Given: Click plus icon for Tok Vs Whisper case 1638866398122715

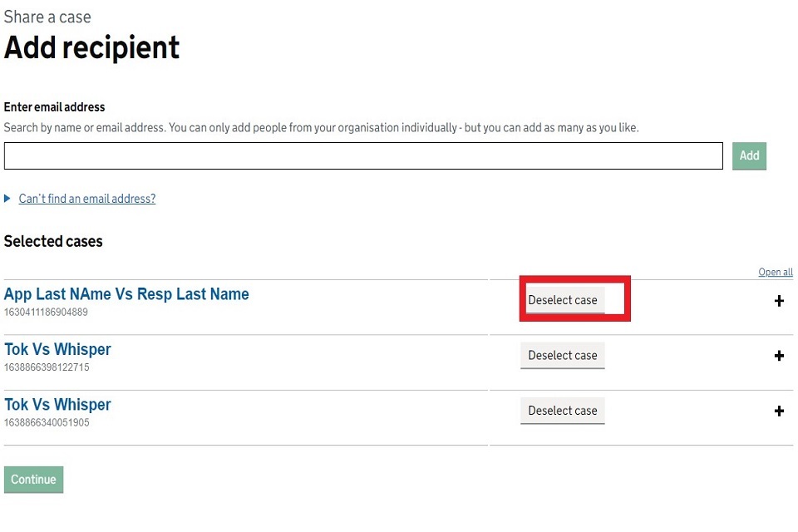Looking at the screenshot, I should (x=779, y=356).
